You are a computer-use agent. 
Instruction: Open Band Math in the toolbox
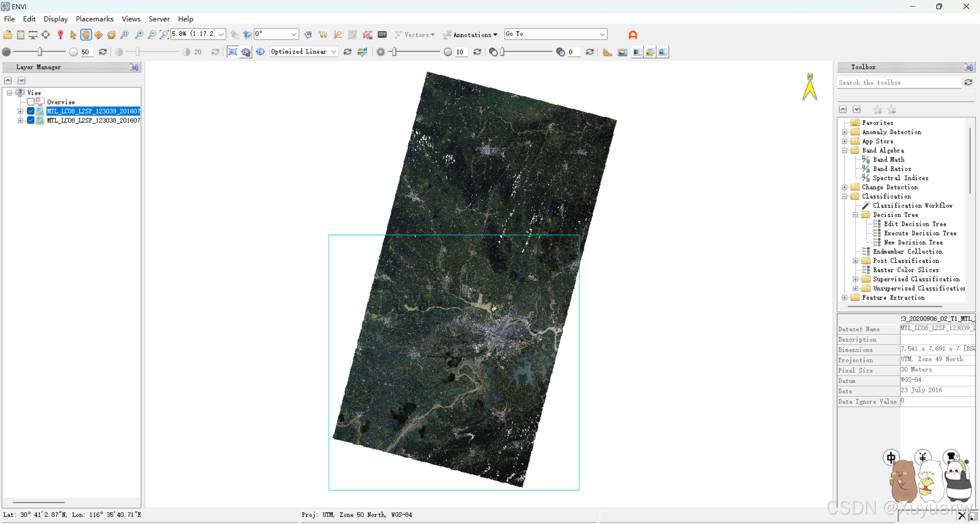point(888,160)
